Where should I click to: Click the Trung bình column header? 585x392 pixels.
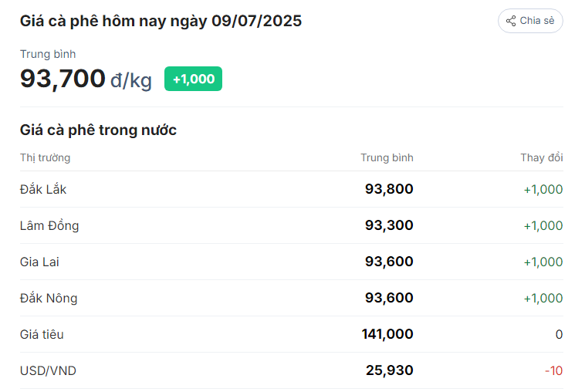pos(387,157)
